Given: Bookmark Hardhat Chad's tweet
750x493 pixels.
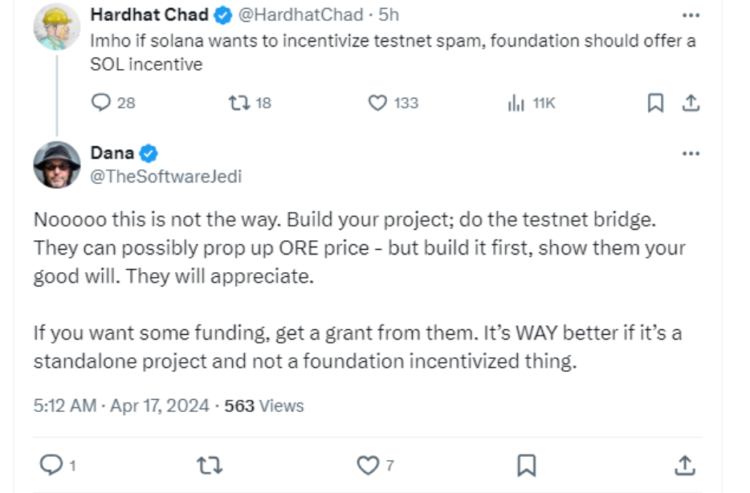Looking at the screenshot, I should point(655,102).
